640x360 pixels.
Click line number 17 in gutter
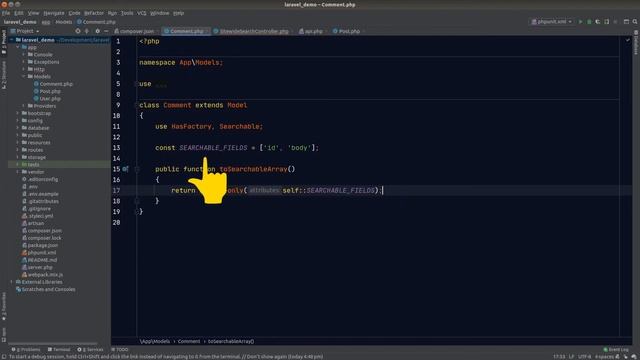coord(116,191)
